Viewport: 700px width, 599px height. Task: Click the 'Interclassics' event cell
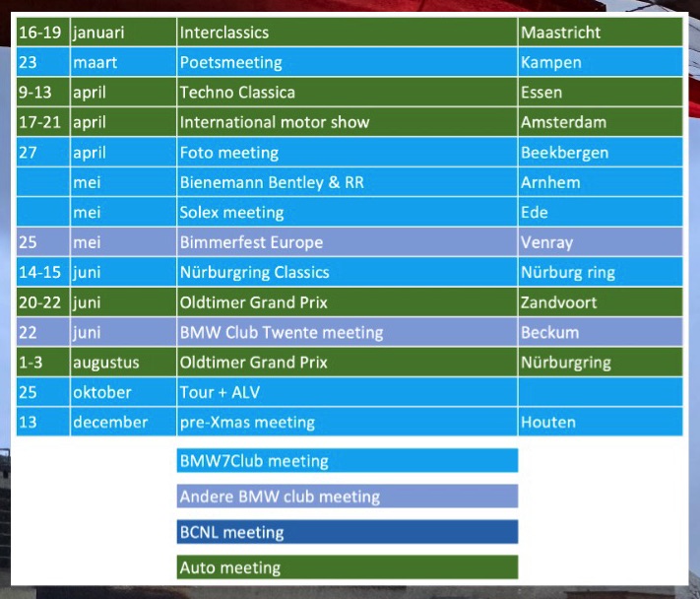(x=347, y=33)
